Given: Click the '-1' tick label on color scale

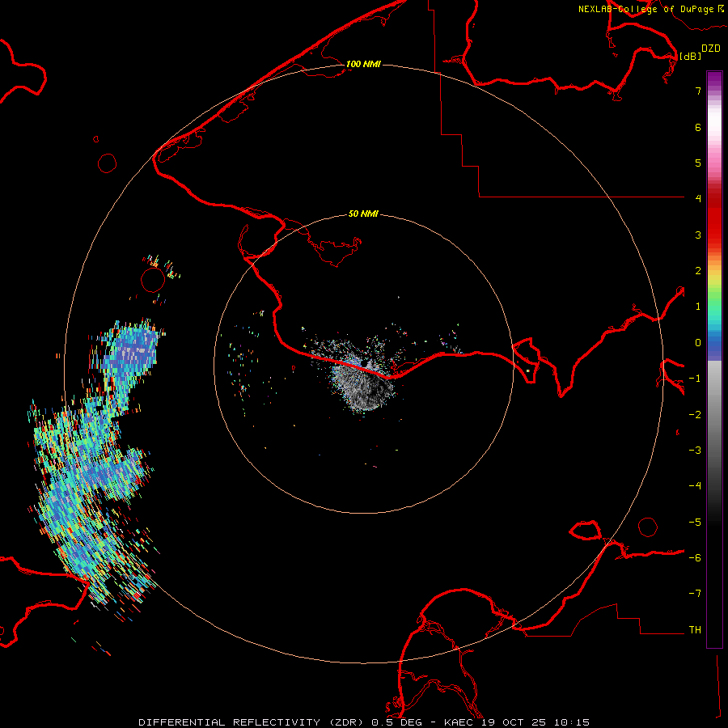Looking at the screenshot, I should click(x=695, y=379).
